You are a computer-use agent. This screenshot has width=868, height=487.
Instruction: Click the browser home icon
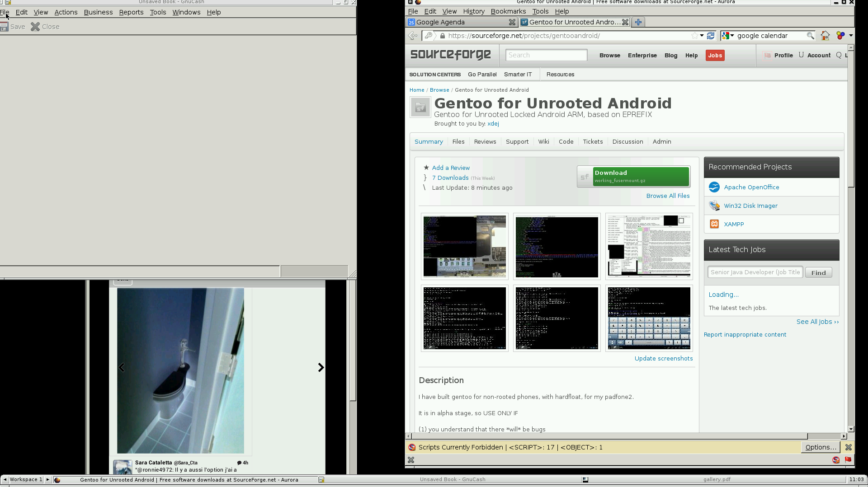pyautogui.click(x=825, y=36)
